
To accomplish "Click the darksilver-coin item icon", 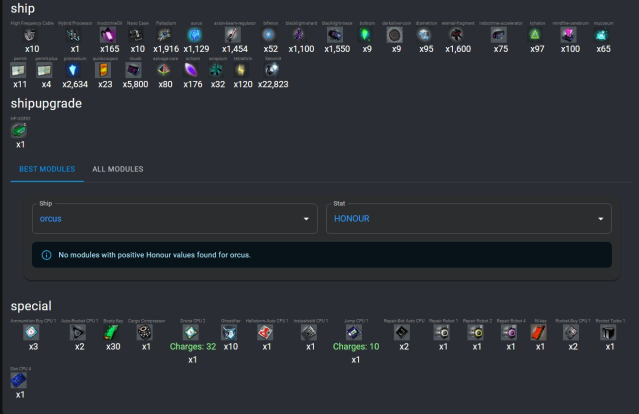I will (x=395, y=34).
